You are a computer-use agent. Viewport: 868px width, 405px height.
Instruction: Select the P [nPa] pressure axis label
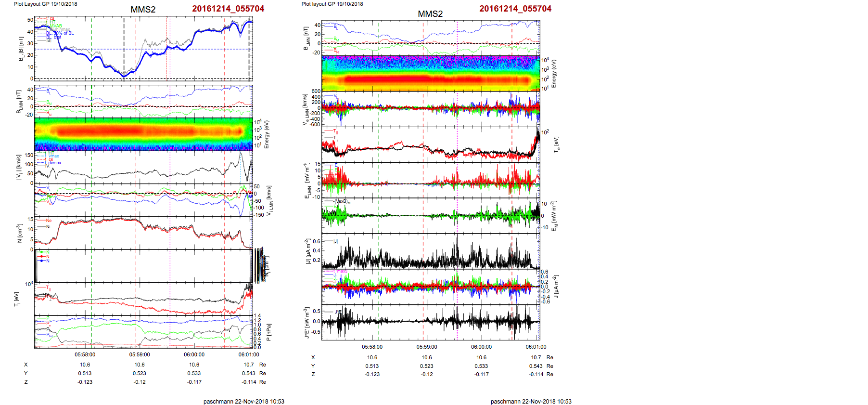[268, 332]
